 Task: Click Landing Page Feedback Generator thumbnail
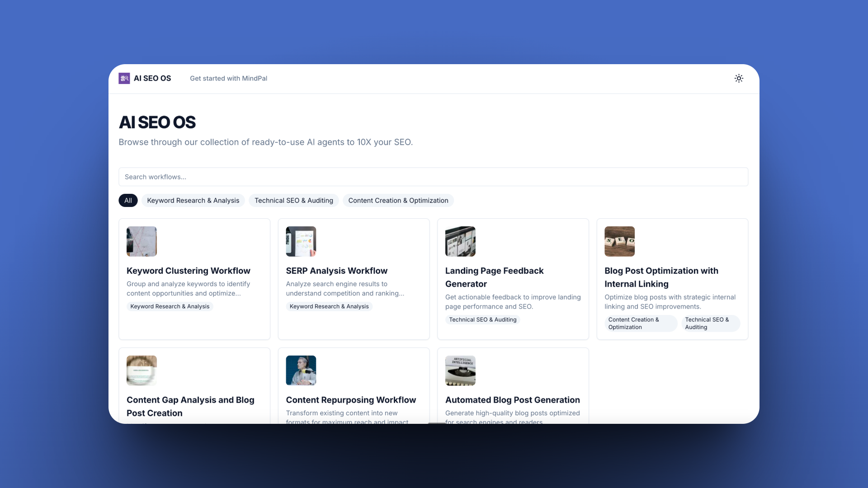460,241
